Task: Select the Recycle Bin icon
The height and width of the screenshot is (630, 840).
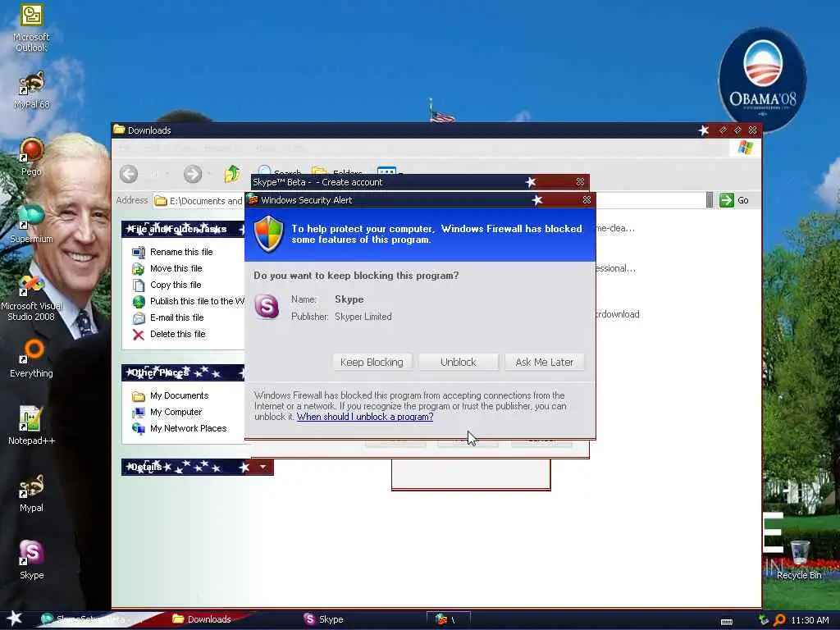Action: click(799, 559)
